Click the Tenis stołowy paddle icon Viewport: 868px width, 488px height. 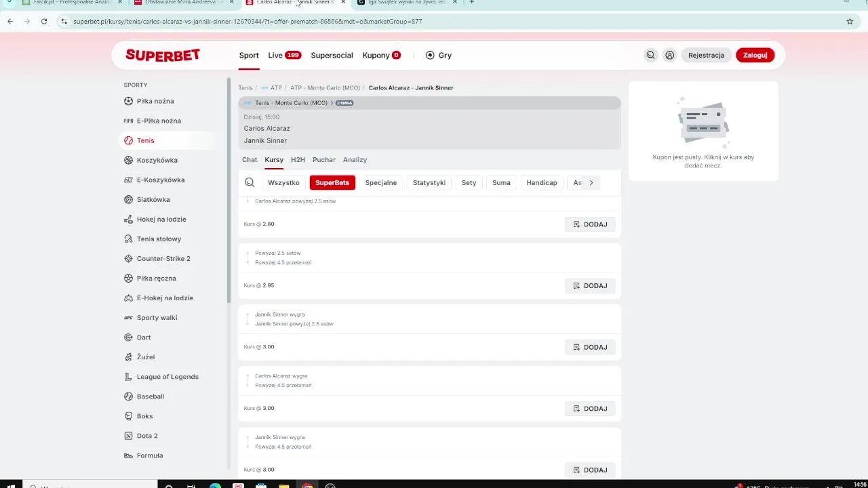click(128, 239)
